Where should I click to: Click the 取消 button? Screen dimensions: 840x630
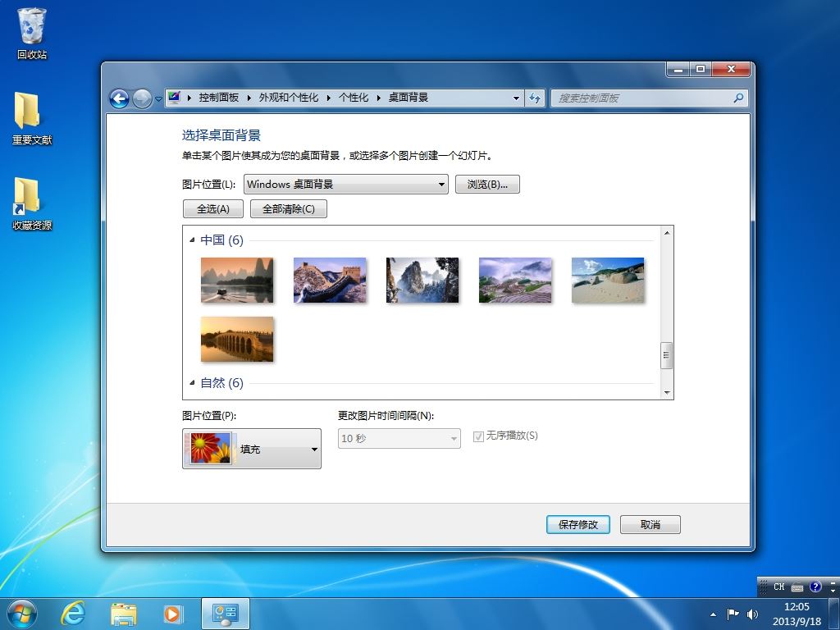pos(651,524)
